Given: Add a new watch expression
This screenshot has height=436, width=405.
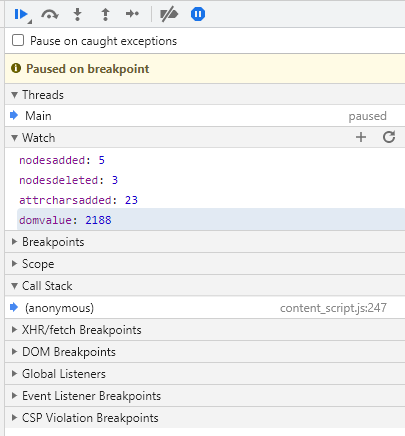Looking at the screenshot, I should [x=361, y=137].
